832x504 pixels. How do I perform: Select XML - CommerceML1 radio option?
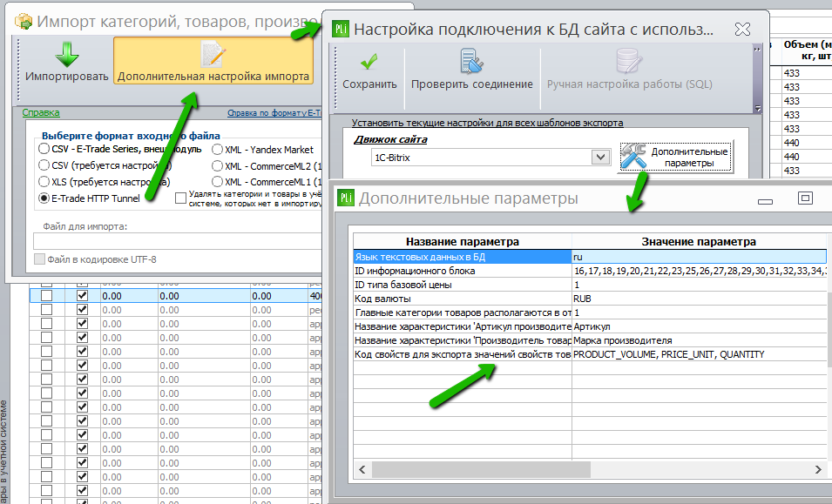pos(217,182)
